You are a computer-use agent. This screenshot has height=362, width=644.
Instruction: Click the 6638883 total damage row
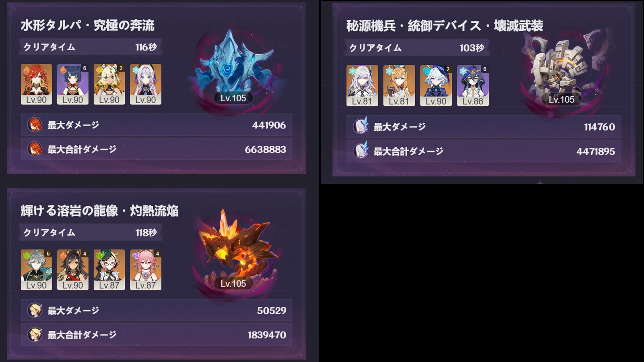coord(157,149)
